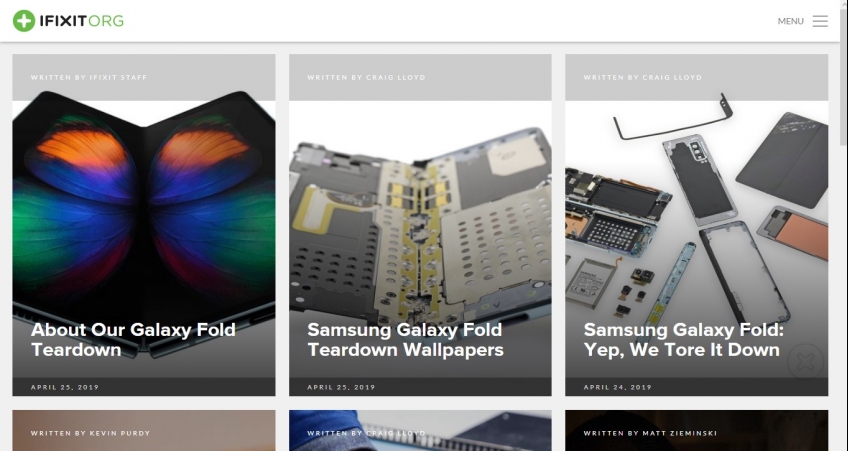Open 'About Our Galaxy Fold Teardown' article
Viewport: 848px width, 451px height.
click(x=133, y=340)
